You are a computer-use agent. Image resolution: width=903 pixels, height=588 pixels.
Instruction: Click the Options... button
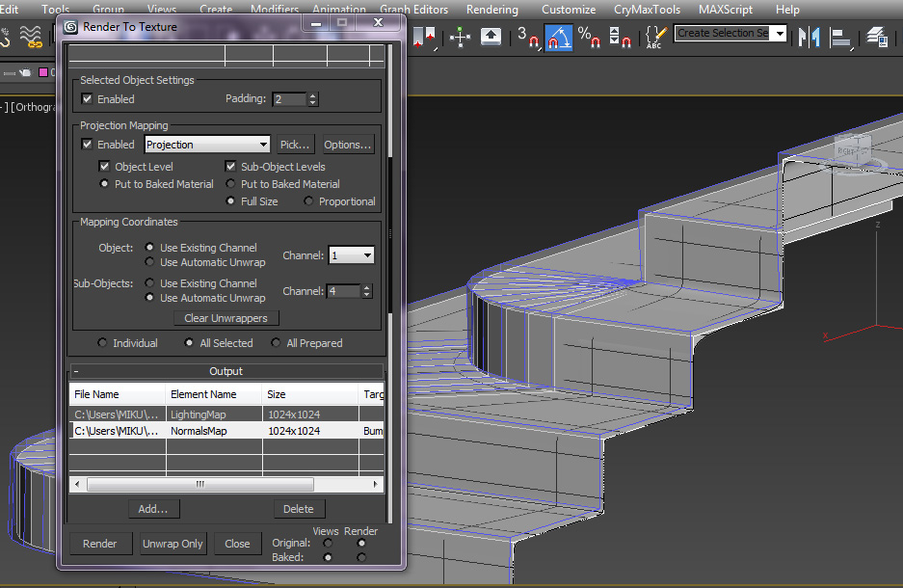pos(347,144)
